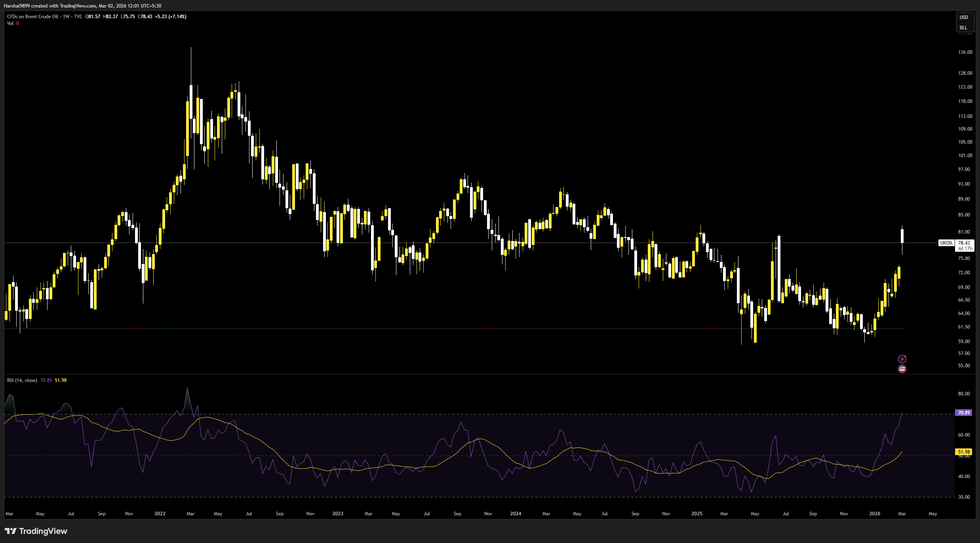980x543 pixels.
Task: Click the 2025 label on time axis
Action: [697, 514]
